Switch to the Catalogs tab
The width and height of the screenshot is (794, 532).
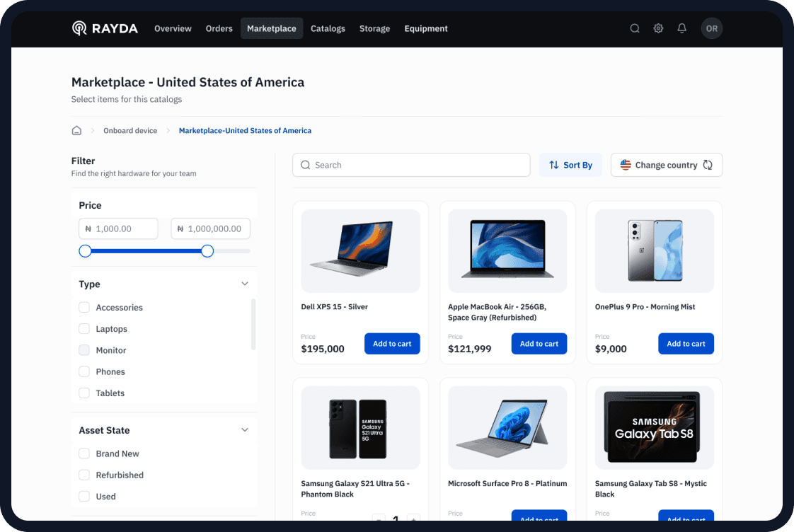pyautogui.click(x=328, y=28)
